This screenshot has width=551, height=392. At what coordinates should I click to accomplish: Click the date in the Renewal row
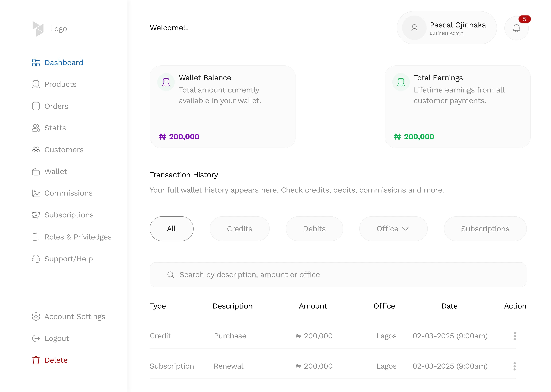pos(450,366)
